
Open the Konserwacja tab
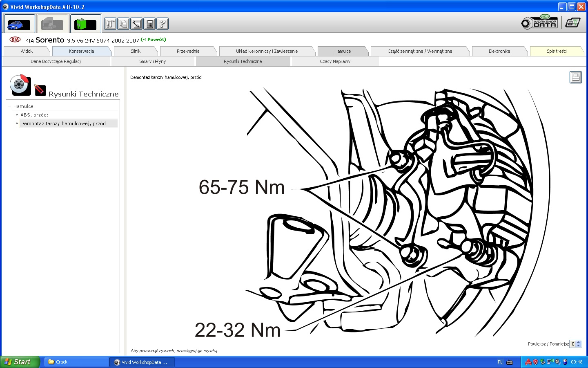[x=81, y=51]
